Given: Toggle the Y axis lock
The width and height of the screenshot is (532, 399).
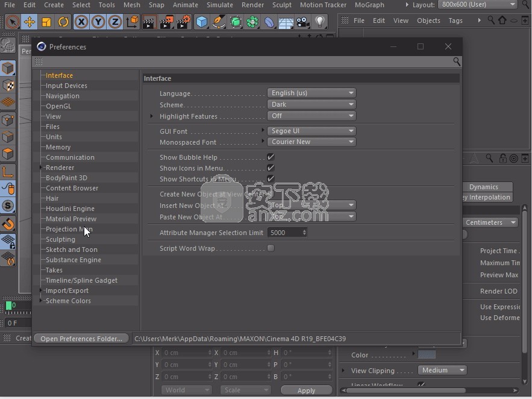Looking at the screenshot, I should click(98, 22).
